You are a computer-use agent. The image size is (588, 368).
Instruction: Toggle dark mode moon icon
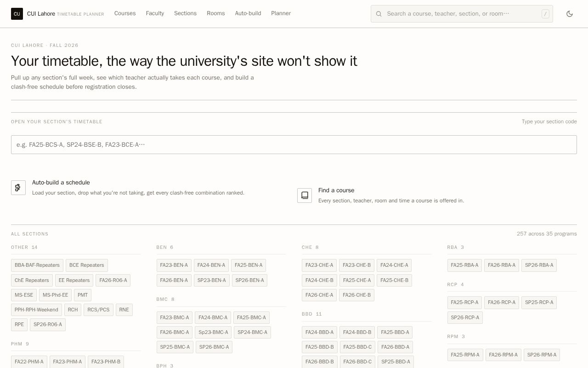[x=570, y=14]
